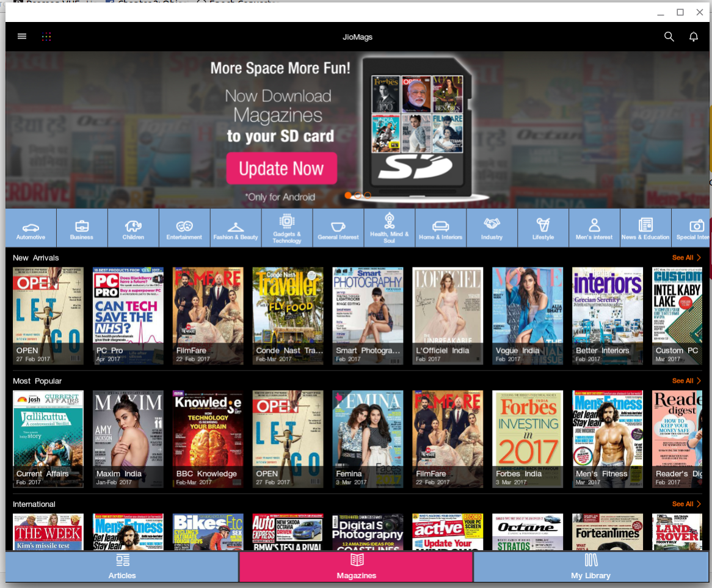Select the Entertainment category
This screenshot has width=712, height=588.
click(184, 228)
